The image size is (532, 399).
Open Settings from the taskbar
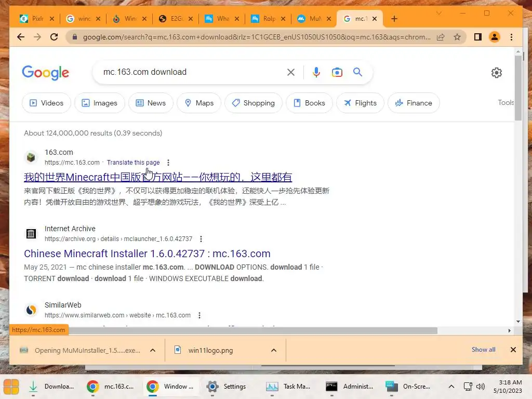227,387
